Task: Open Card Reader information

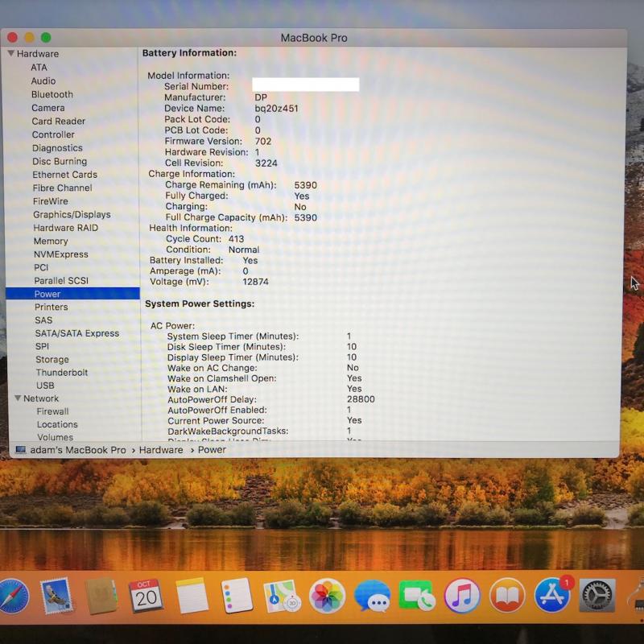Action: click(58, 122)
